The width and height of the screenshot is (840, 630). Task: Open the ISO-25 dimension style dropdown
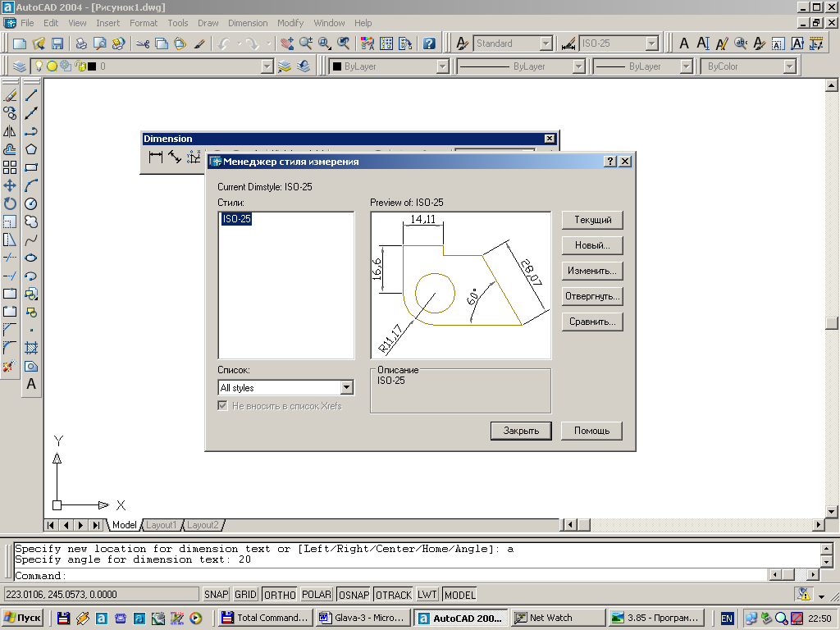coord(651,43)
